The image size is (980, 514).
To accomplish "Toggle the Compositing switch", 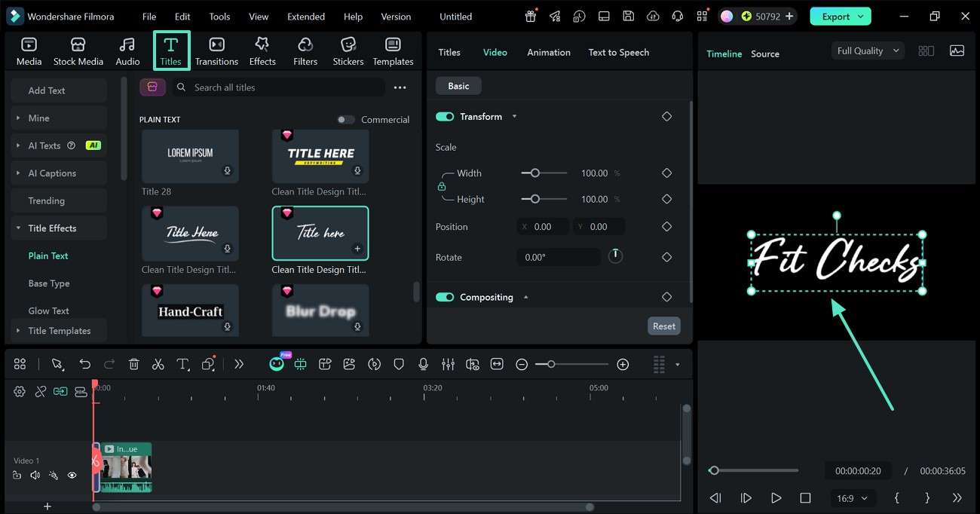I will 445,297.
